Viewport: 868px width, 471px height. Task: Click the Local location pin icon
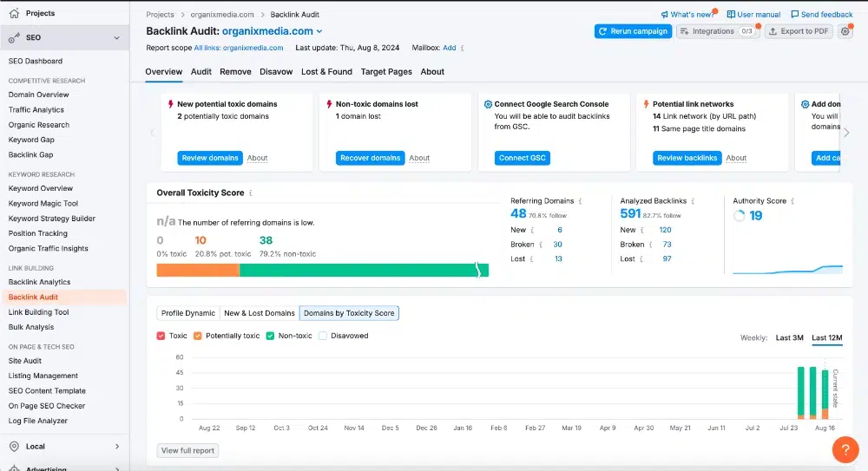(x=15, y=446)
